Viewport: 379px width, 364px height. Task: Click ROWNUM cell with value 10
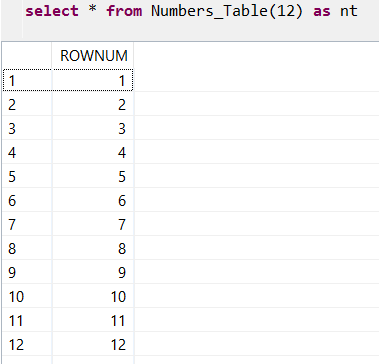pyautogui.click(x=93, y=296)
